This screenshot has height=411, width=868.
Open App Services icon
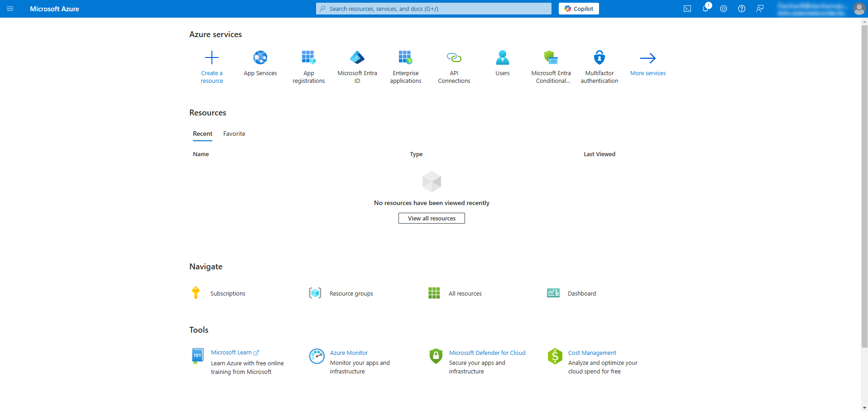(x=260, y=57)
